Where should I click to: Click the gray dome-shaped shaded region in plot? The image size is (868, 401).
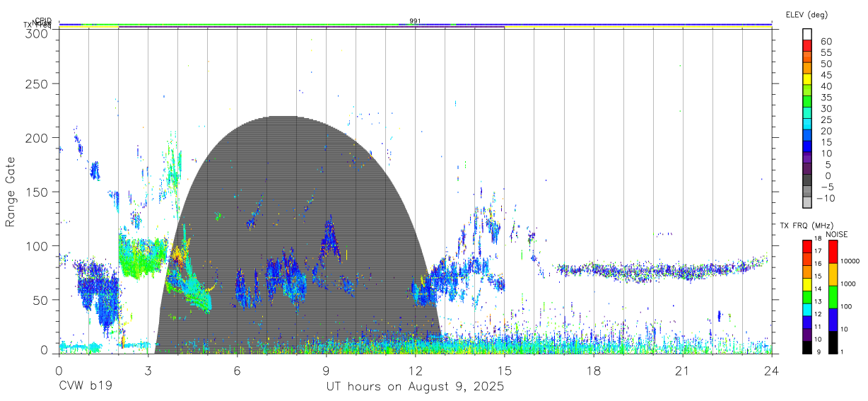pyautogui.click(x=297, y=233)
